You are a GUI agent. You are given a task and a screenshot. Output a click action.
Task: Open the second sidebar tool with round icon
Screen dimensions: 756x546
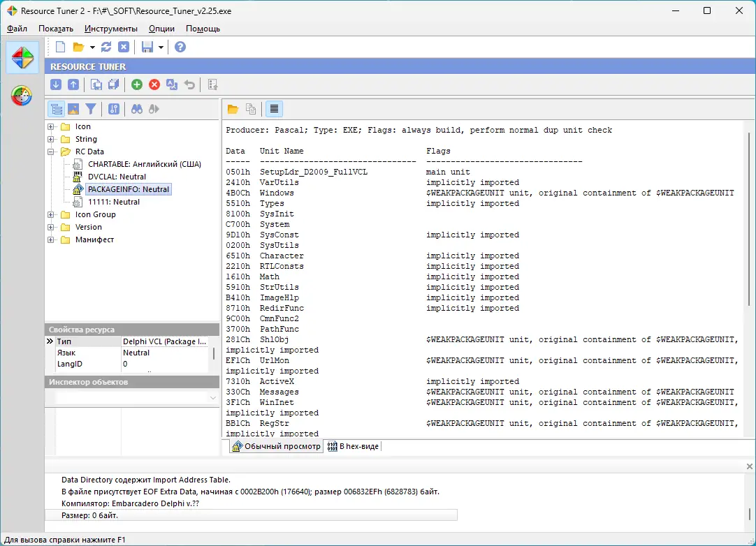pos(22,96)
